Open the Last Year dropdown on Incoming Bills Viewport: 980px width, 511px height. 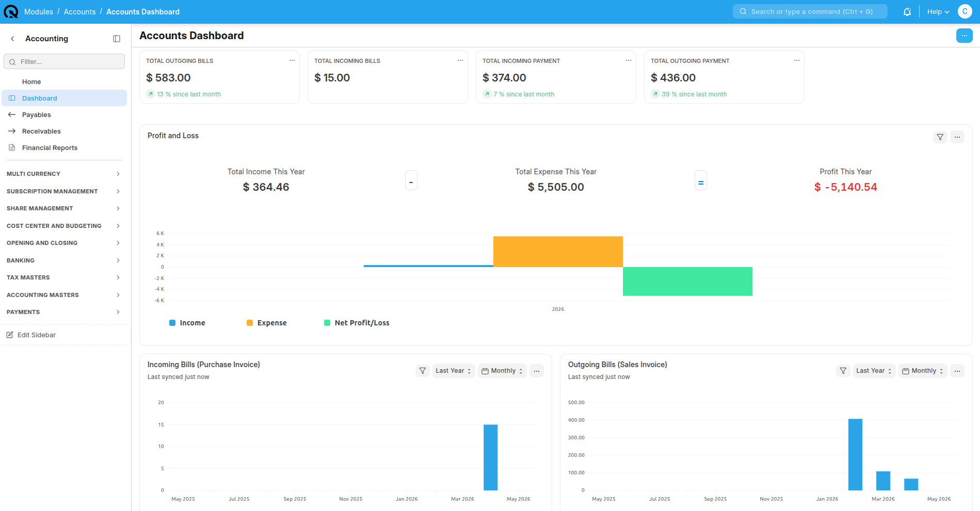pos(454,371)
